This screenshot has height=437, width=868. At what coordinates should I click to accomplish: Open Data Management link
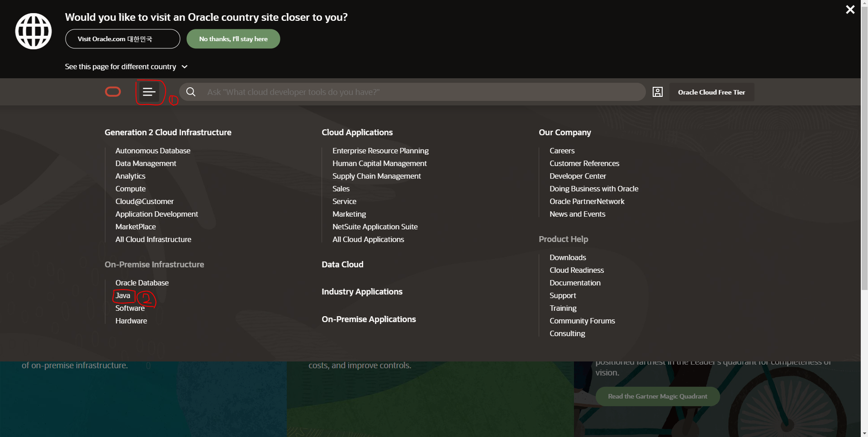(x=146, y=163)
